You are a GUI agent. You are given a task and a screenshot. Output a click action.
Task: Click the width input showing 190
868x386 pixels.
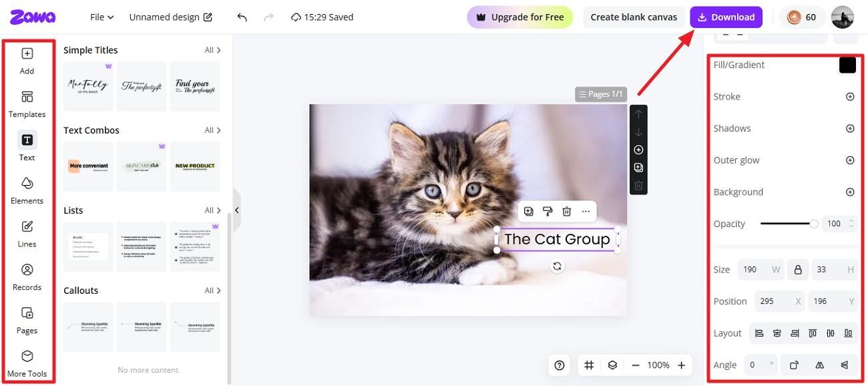tap(761, 270)
